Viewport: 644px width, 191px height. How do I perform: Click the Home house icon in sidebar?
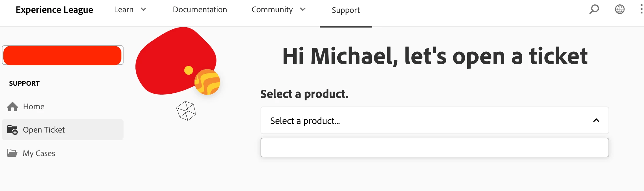(13, 107)
